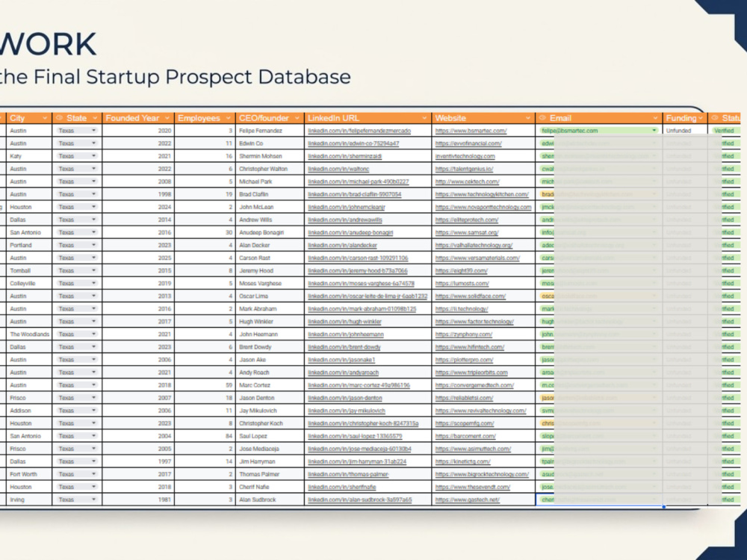Open the CEO/founder column filter button
The width and height of the screenshot is (747, 560).
[297, 118]
